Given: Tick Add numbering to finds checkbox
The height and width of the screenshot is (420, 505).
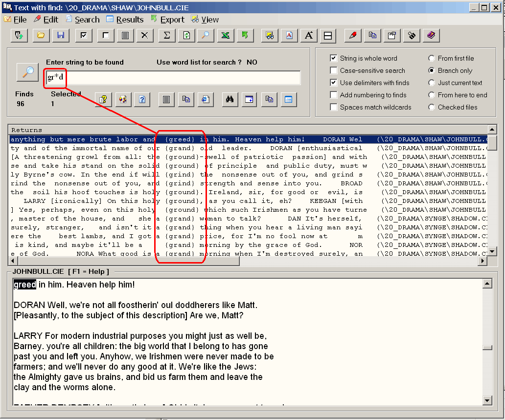Looking at the screenshot, I should tap(334, 95).
